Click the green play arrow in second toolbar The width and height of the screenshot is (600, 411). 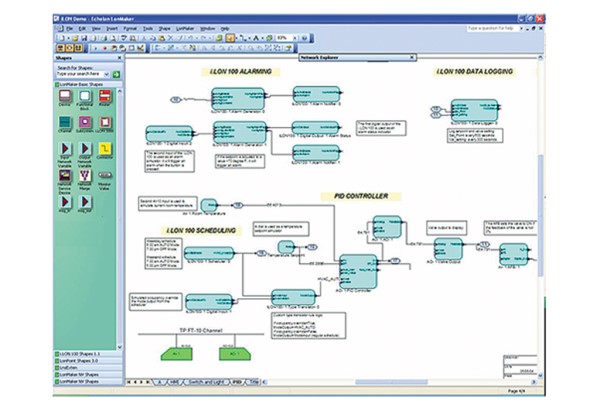point(96,48)
